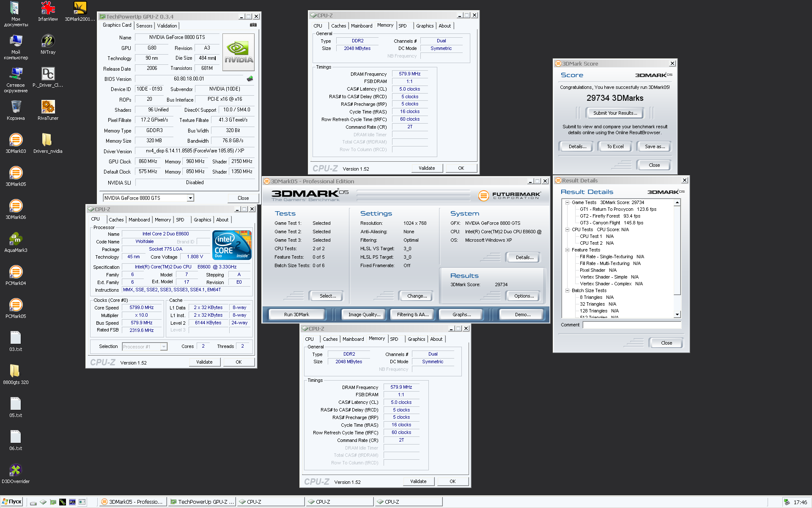Click Graphs... button in 3DMark05
Screen dimensions: 812x508
click(461, 315)
